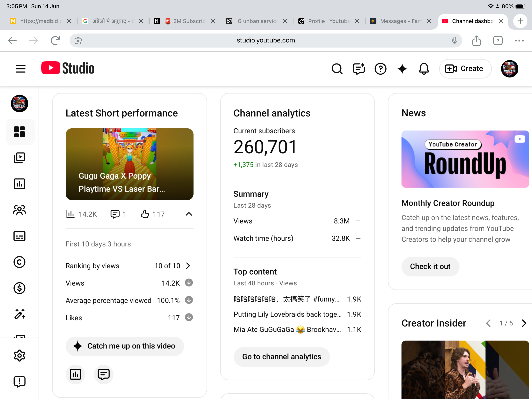This screenshot has height=399, width=532.
Task: Select the Dashboard sidebar icon
Action: point(19,132)
